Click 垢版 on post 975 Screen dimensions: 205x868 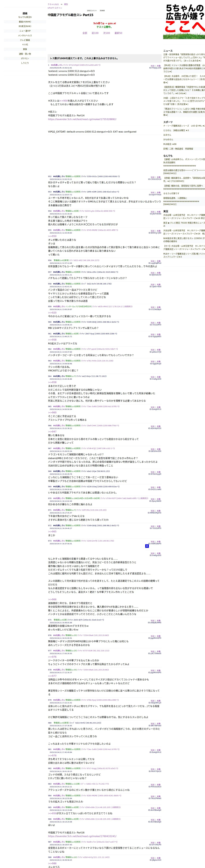(x=152, y=621)
